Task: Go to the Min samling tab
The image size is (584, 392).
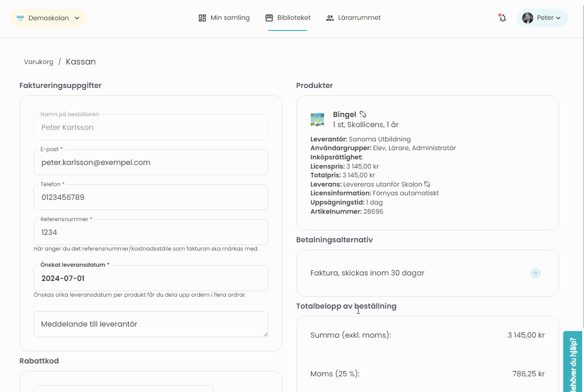Action: pyautogui.click(x=224, y=18)
